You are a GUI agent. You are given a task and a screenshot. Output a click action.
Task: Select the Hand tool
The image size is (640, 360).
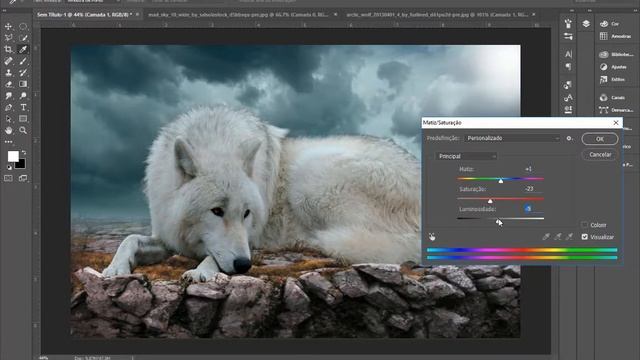tap(8, 131)
